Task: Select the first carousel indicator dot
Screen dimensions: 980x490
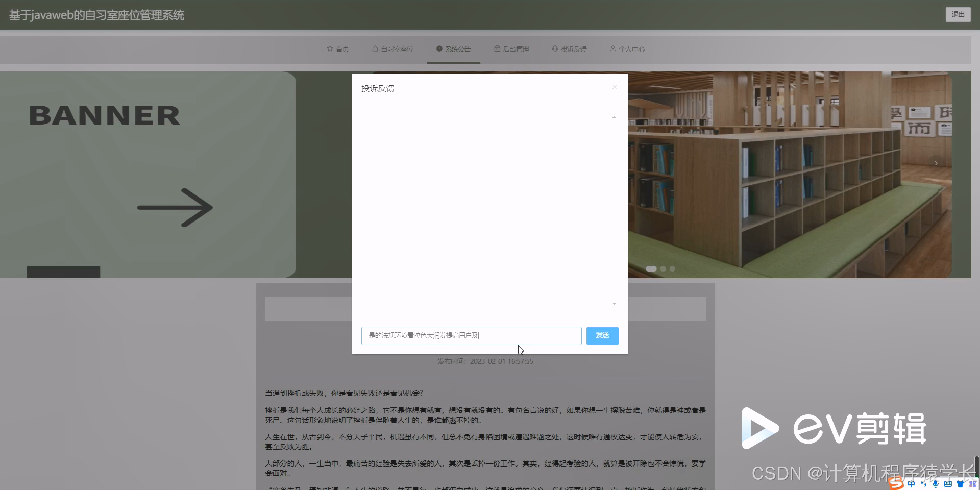Action: [x=651, y=268]
